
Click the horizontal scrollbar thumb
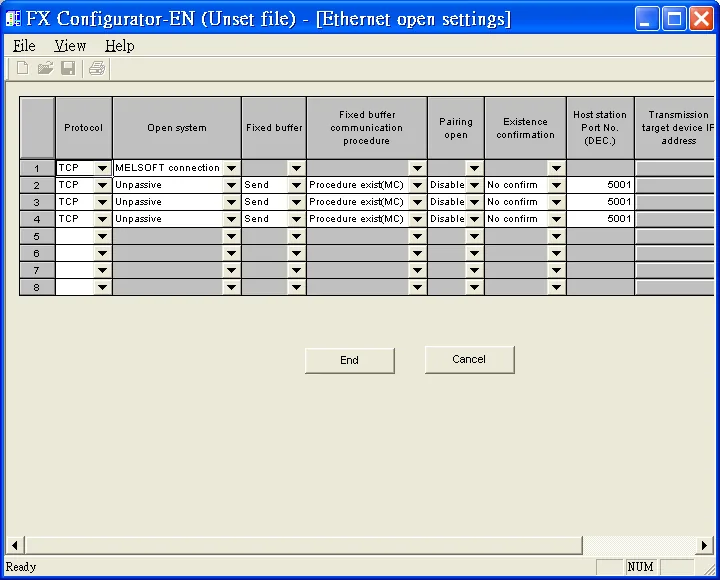tap(304, 546)
